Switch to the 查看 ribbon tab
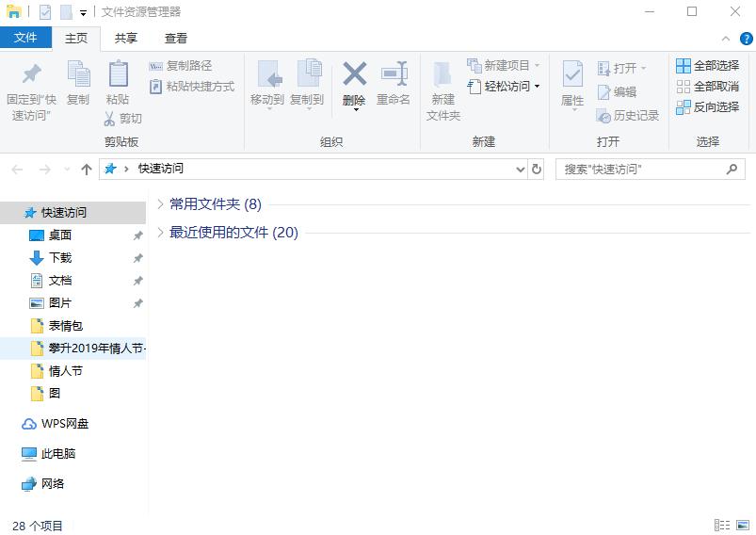The height and width of the screenshot is (535, 756). click(x=175, y=38)
